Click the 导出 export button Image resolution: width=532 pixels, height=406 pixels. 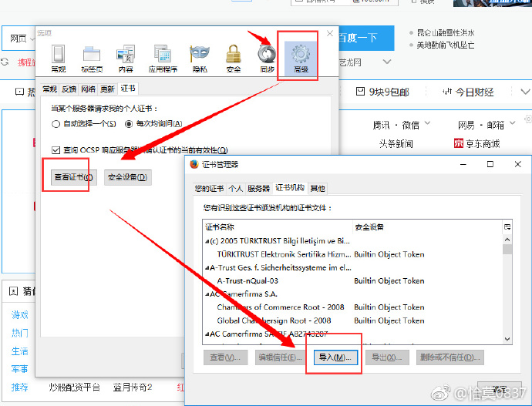click(x=387, y=357)
